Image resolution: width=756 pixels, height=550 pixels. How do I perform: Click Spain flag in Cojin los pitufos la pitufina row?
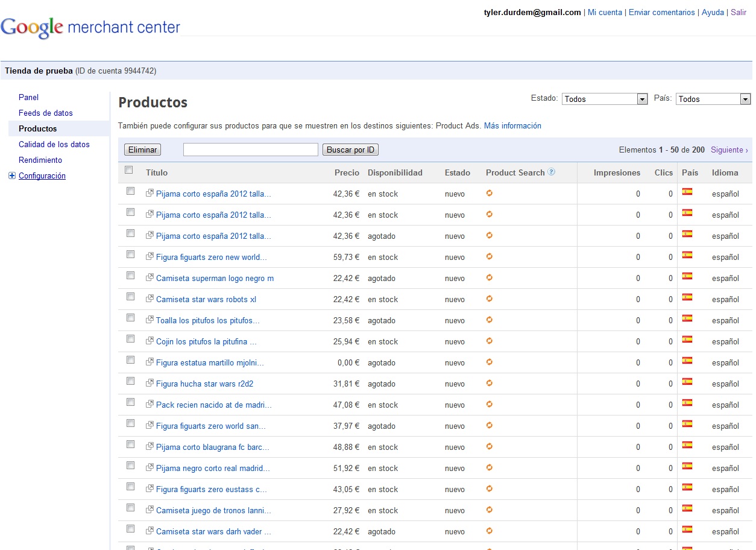click(687, 340)
